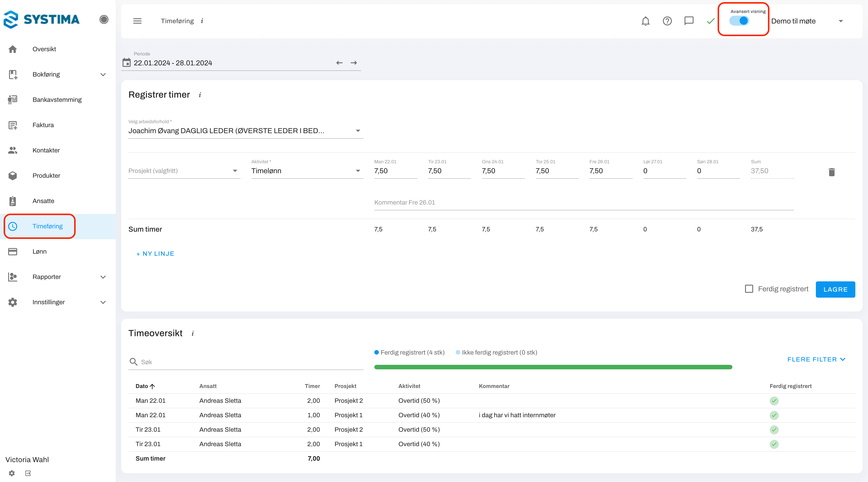Screen dimensions: 868x482
Task: Open Lønn in the sidebar
Action: [x=39, y=252]
